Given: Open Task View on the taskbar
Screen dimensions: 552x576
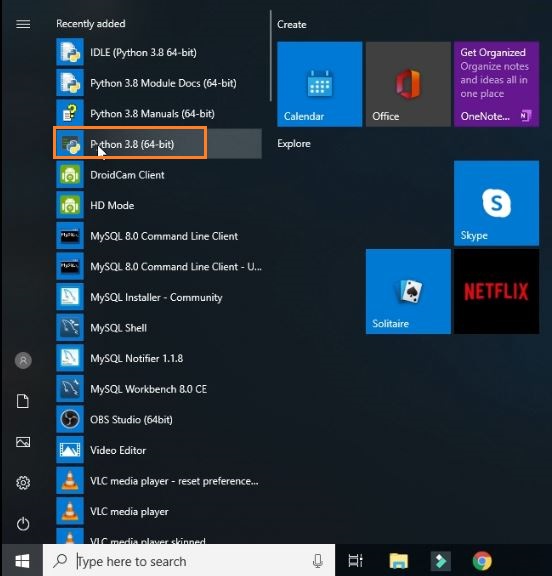Looking at the screenshot, I should click(355, 561).
